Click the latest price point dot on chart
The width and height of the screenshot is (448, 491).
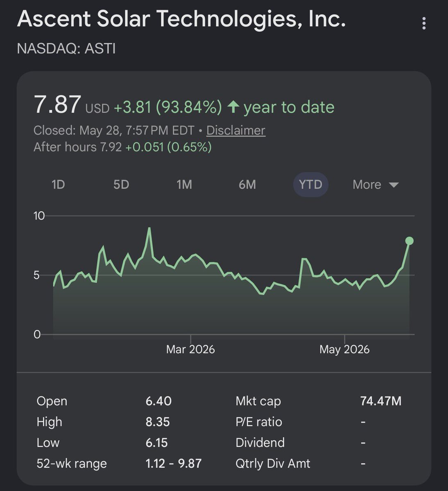[x=409, y=241]
